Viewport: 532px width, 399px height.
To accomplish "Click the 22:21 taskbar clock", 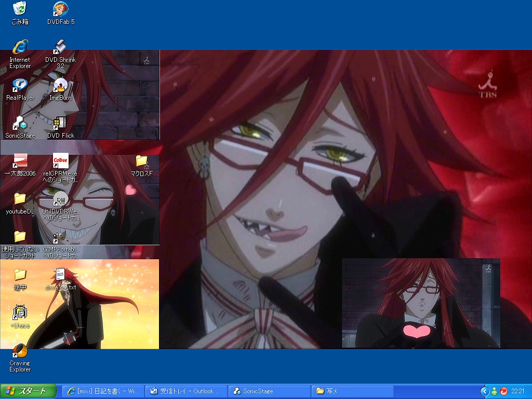I will pos(518,391).
